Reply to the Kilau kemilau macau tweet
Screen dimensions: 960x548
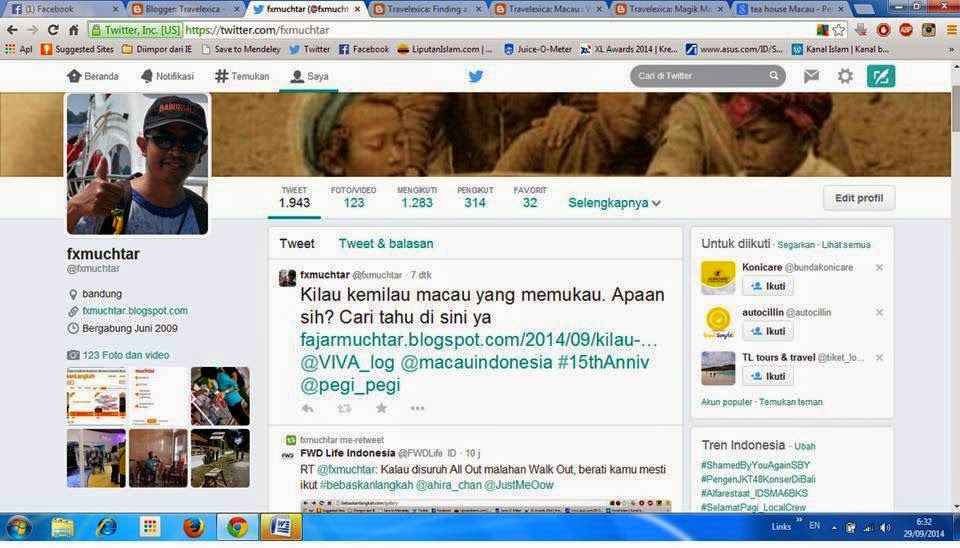(x=307, y=408)
